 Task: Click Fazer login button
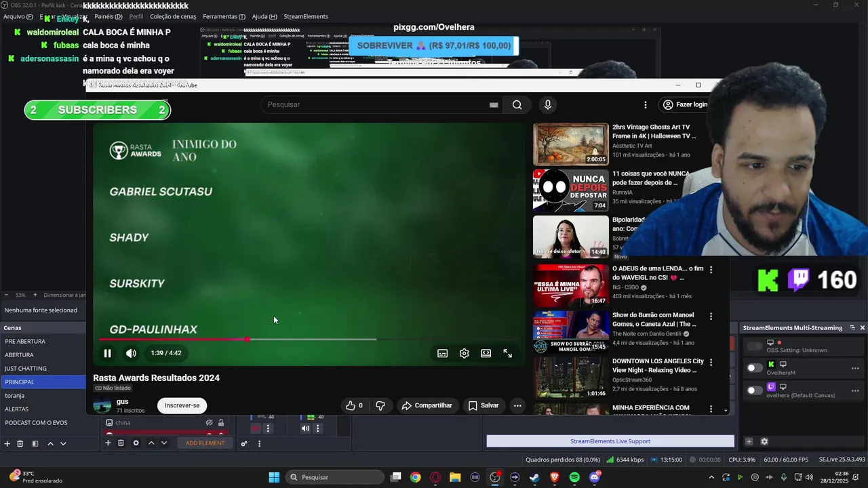tap(686, 104)
